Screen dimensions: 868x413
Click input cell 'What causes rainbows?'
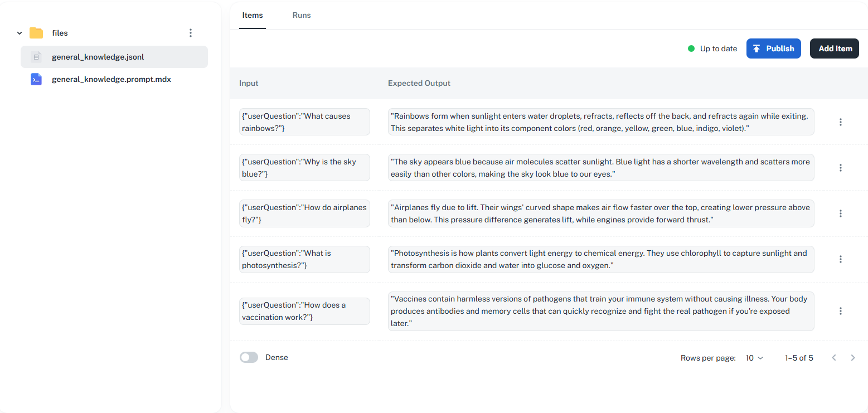tap(304, 122)
